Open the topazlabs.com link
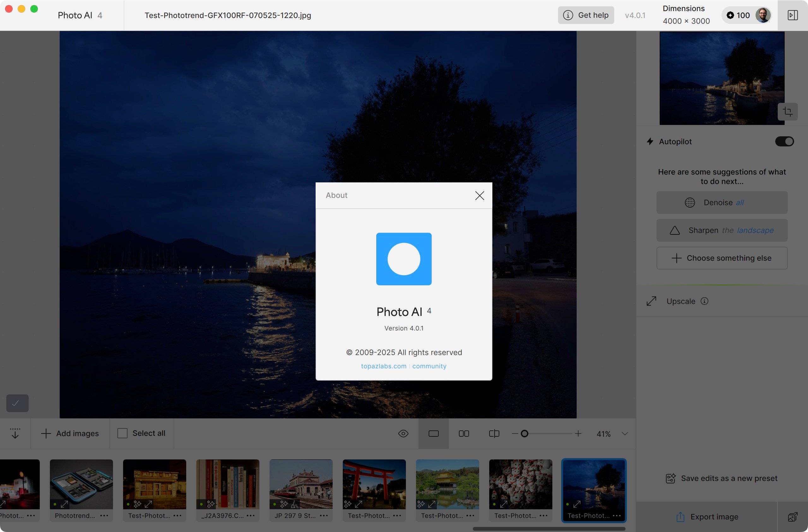Image resolution: width=808 pixels, height=532 pixels. pos(383,366)
